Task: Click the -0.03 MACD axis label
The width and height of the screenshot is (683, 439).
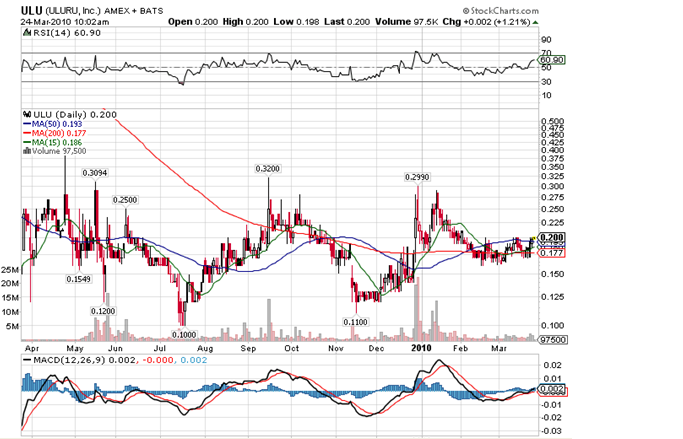Action: [x=551, y=431]
